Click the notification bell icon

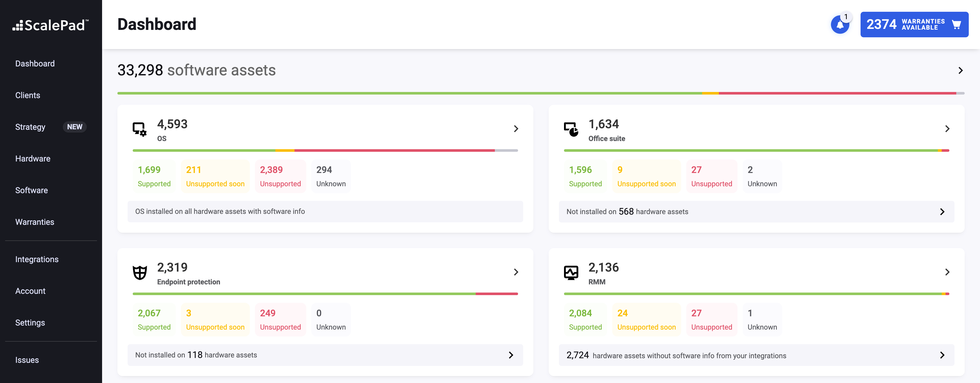coord(840,25)
